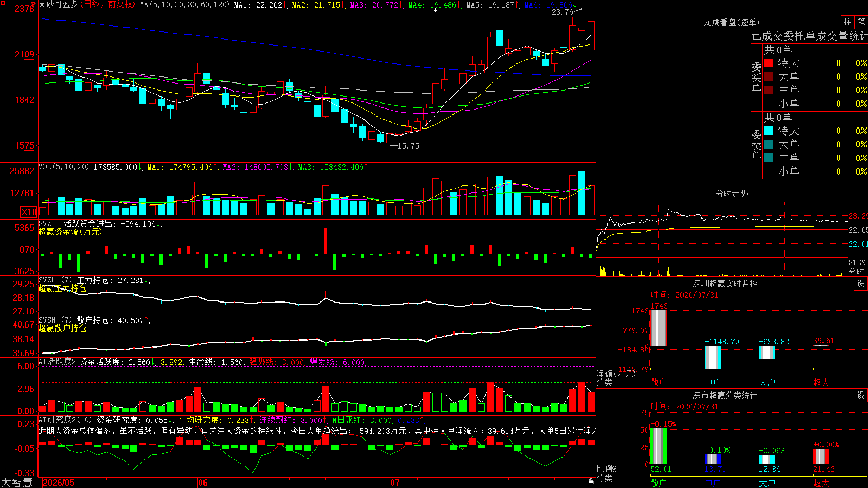Click the 大户 bar showing 12.86
The height and width of the screenshot is (488, 868).
pyautogui.click(x=767, y=460)
